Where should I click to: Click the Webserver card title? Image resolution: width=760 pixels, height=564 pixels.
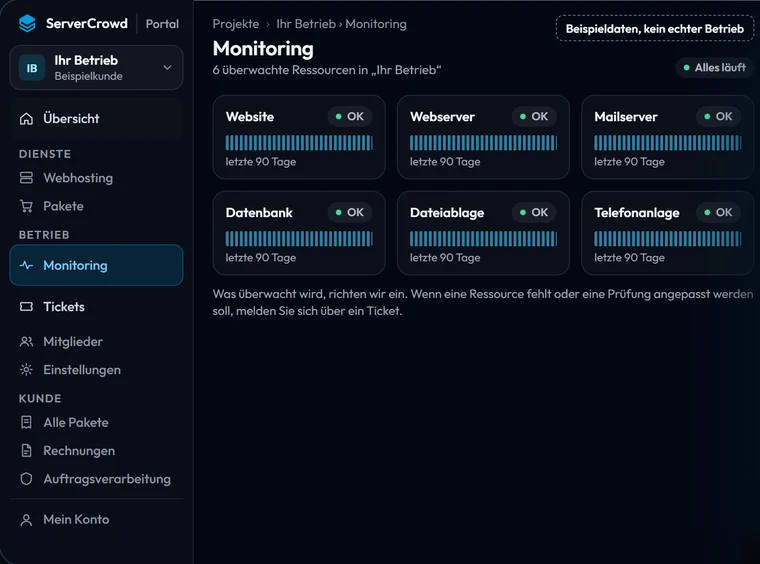pyautogui.click(x=442, y=117)
